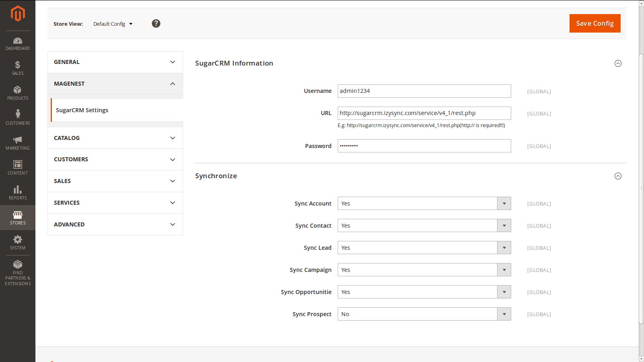Open the Sync Lead dropdown
The width and height of the screenshot is (644, 362).
(424, 248)
